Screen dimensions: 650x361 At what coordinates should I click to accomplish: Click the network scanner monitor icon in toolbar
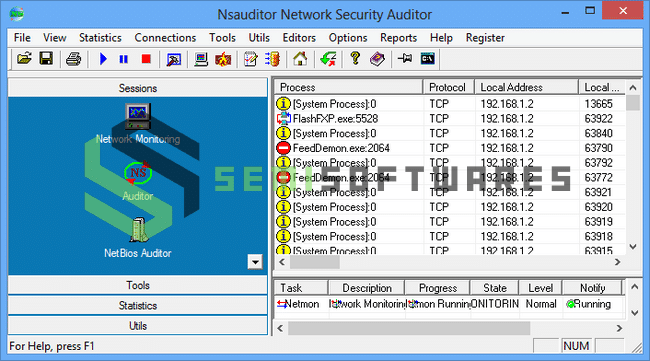[x=173, y=59]
